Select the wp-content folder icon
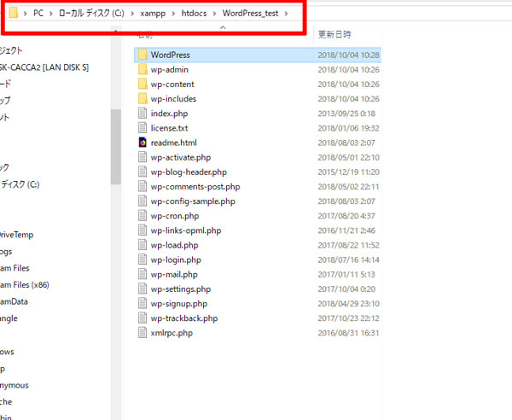This screenshot has width=512, height=420. (x=143, y=84)
